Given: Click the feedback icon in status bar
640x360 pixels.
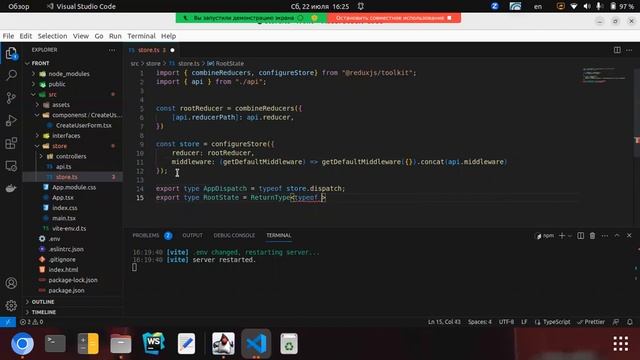Looking at the screenshot, I should coord(616,322).
